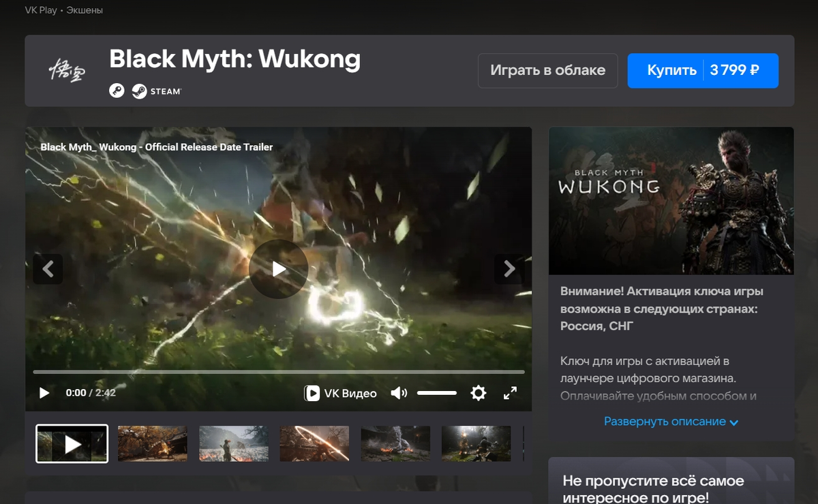Select the fourth thumbnail with fiery arc
Screen dimensions: 818x504
pyautogui.click(x=314, y=444)
